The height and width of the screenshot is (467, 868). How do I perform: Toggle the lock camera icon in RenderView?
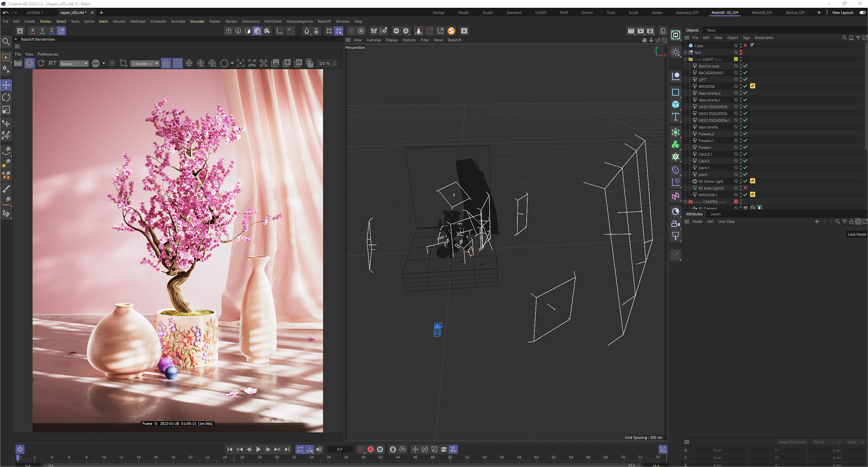tap(166, 63)
